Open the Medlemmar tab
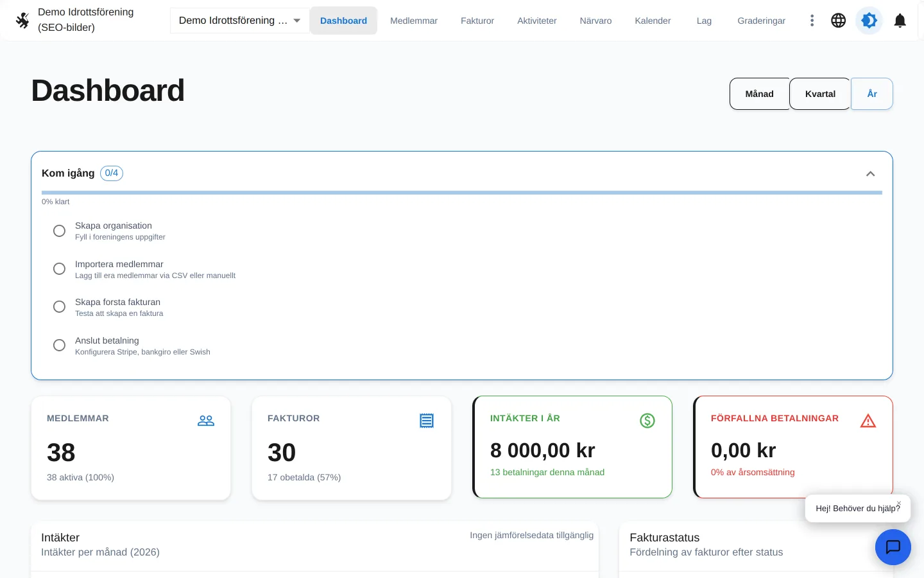 point(414,21)
